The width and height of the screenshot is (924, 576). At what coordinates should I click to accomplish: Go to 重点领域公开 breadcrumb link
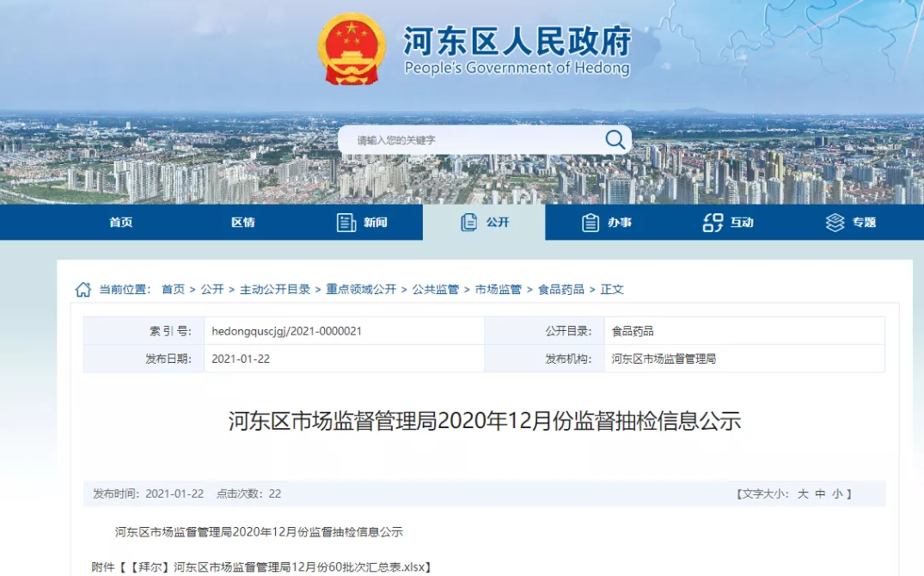tap(361, 290)
